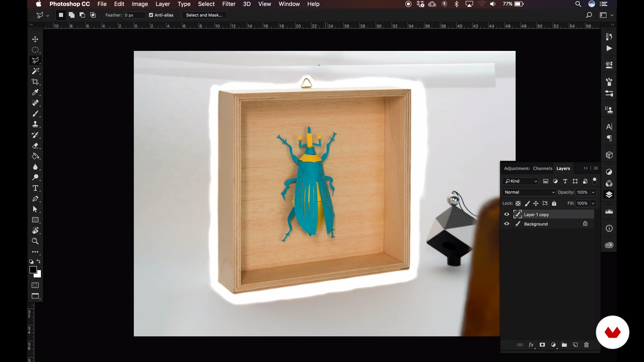Screen dimensions: 644x362
Task: Select the Path Selection tool
Action: coord(35,209)
